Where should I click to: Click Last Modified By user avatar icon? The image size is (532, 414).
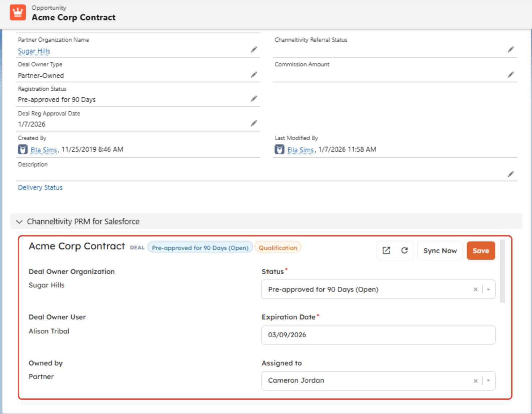click(280, 149)
